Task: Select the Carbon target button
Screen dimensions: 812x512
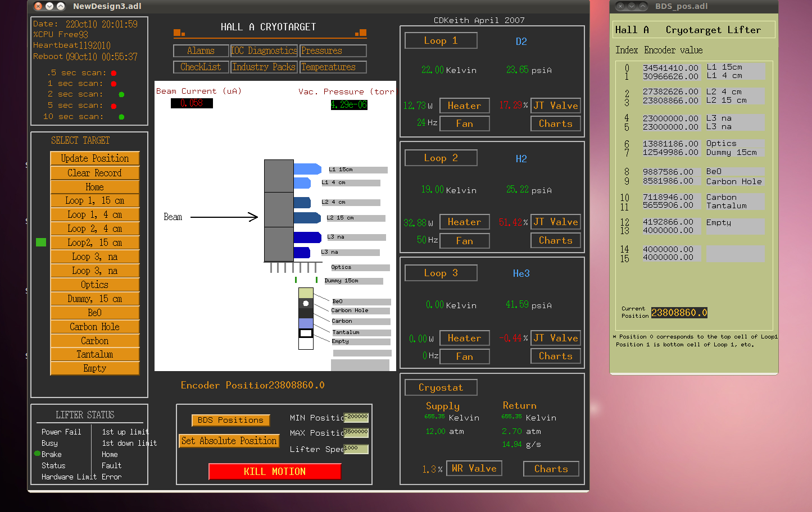Action: (95, 341)
